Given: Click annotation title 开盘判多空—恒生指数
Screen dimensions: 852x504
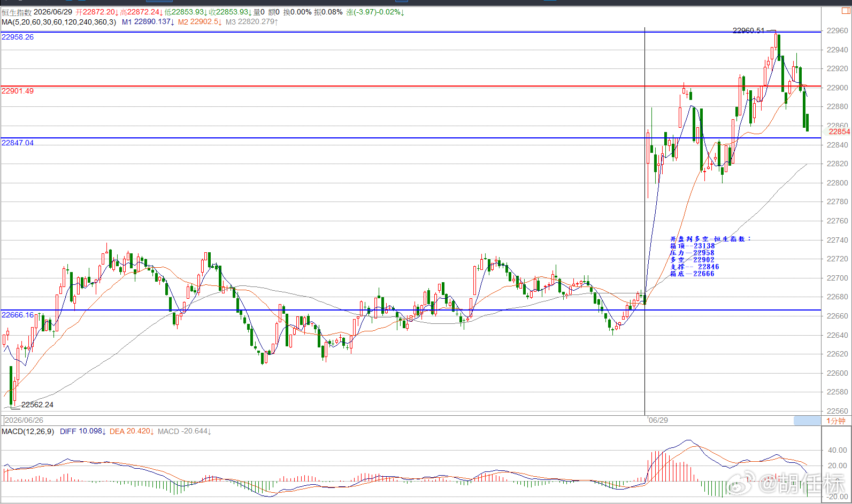Looking at the screenshot, I should (711, 239).
